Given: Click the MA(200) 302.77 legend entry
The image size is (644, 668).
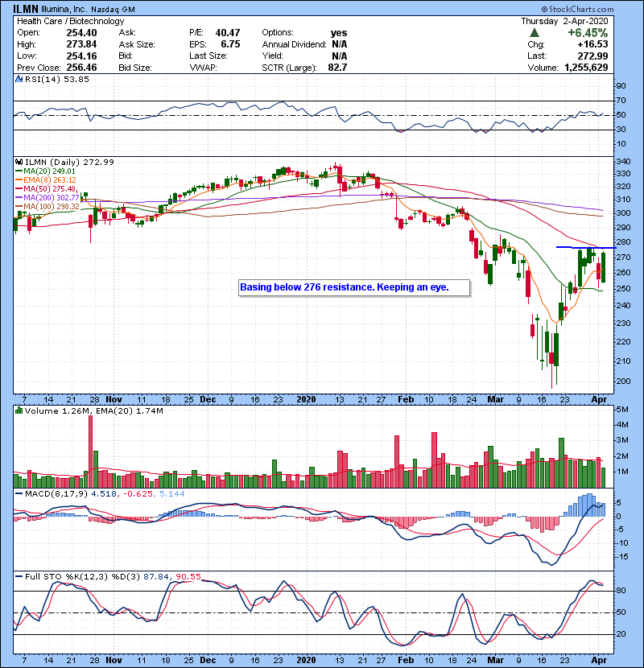Looking at the screenshot, I should coord(52,198).
